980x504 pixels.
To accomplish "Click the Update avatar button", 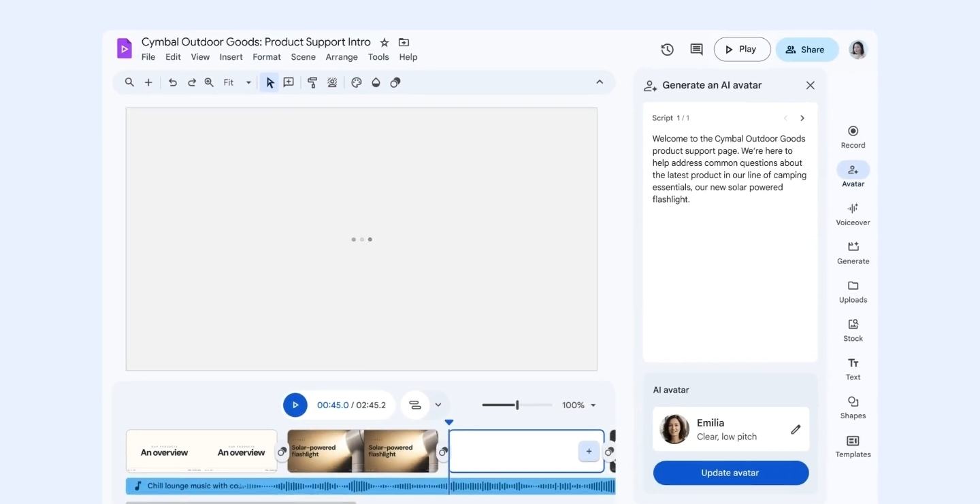I will 731,473.
